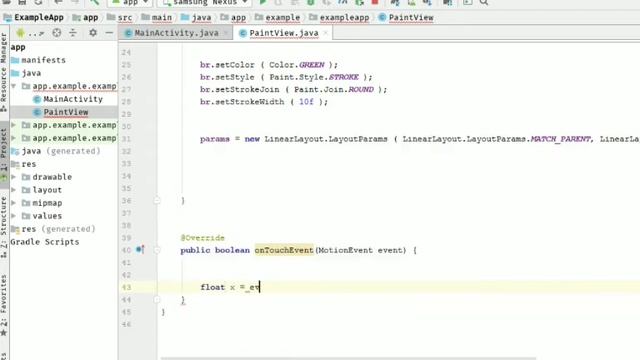Toggle fold marker at onTouchEvent line 40
The image size is (640, 360).
tap(157, 250)
